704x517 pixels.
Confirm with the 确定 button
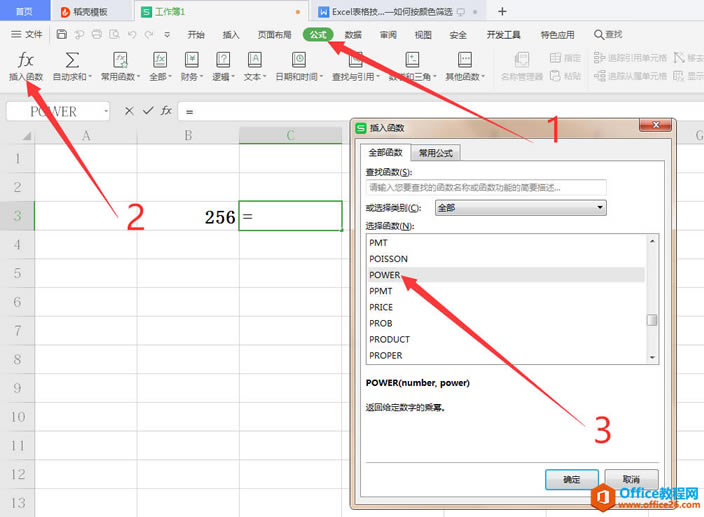click(x=572, y=479)
